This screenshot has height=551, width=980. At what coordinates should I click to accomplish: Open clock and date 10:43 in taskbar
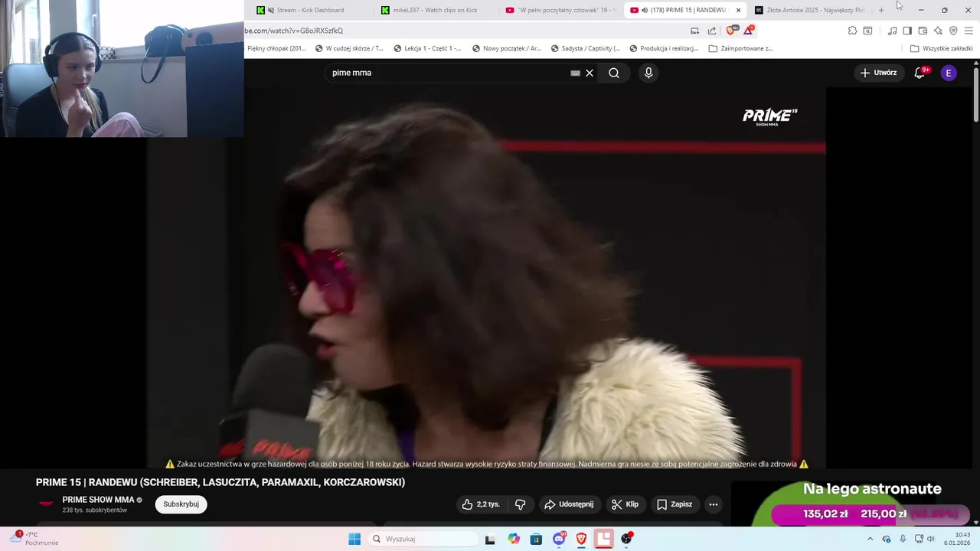click(x=958, y=539)
